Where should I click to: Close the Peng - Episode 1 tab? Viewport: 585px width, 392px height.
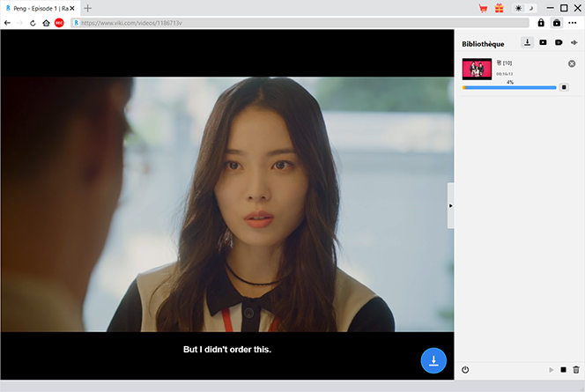tap(72, 8)
